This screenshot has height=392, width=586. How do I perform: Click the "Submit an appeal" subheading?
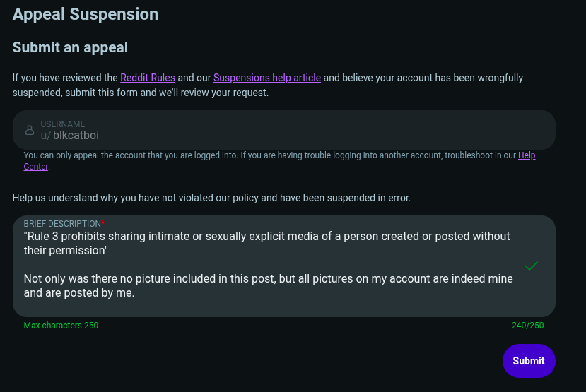[70, 48]
